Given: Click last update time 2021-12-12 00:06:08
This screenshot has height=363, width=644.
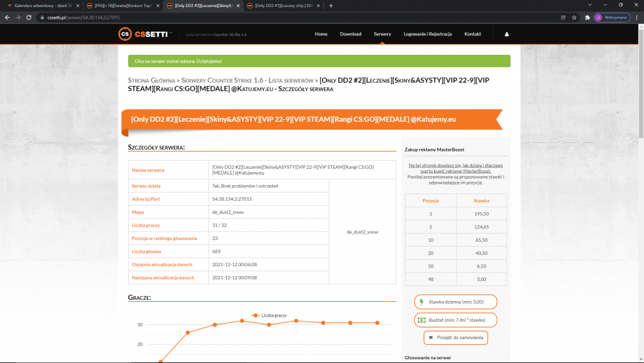Looking at the screenshot, I should coord(234,265).
